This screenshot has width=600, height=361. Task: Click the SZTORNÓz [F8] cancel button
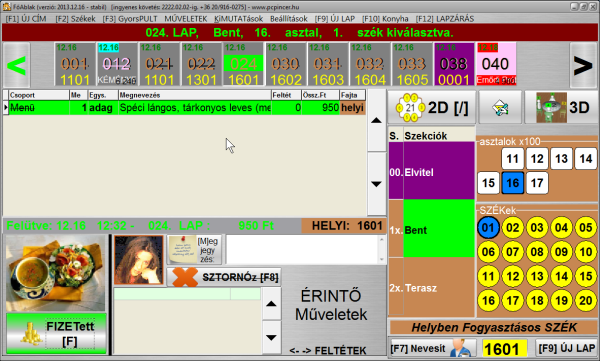coord(224,277)
